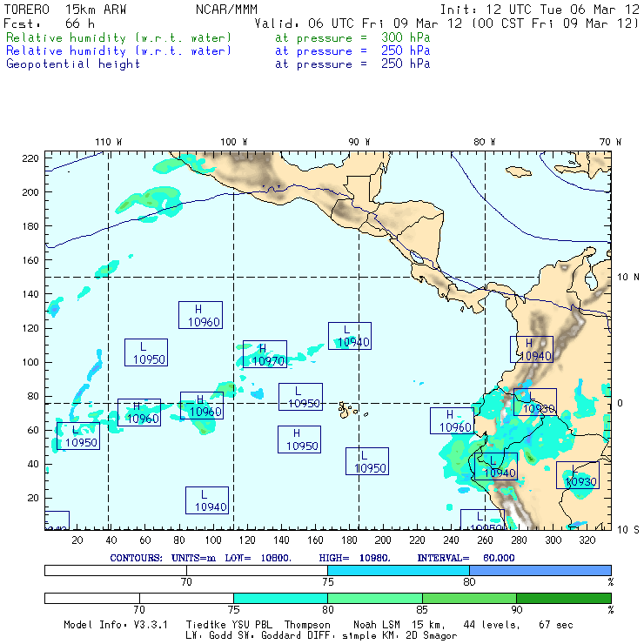Click the "Noah LSM" label
This screenshot has width=644, height=644.
tap(377, 625)
